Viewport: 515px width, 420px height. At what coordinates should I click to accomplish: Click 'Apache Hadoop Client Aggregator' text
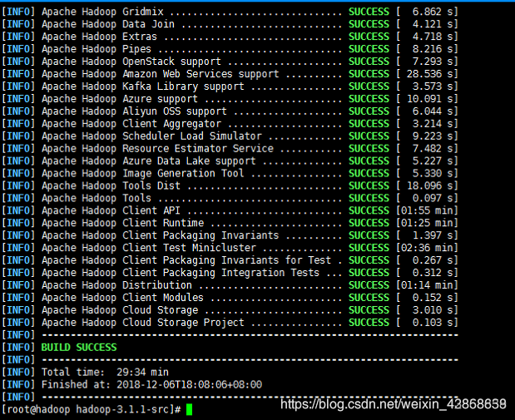pos(131,124)
